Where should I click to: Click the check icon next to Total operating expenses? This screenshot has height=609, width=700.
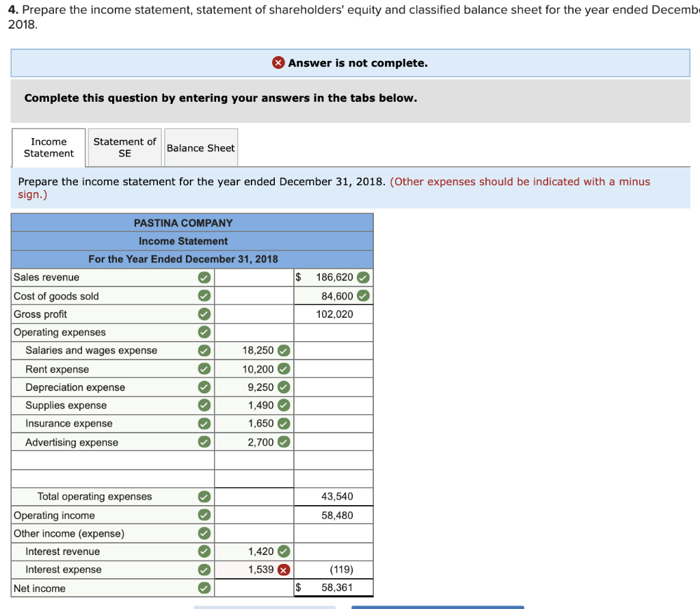tap(204, 496)
